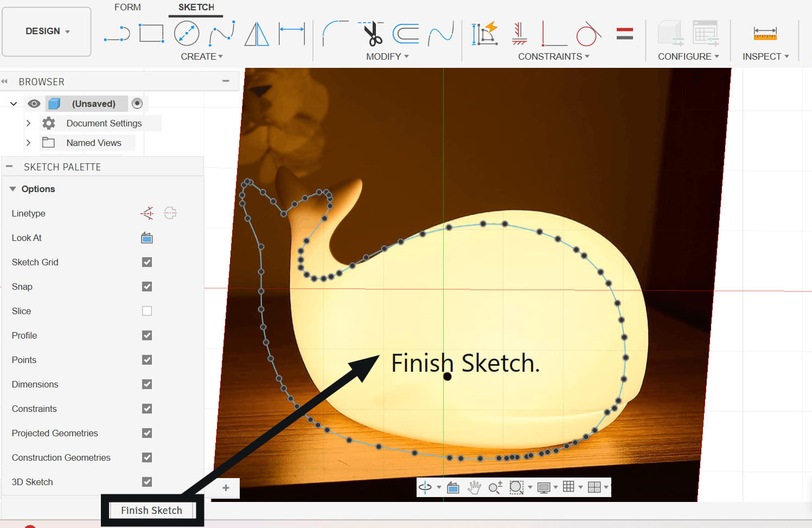The image size is (812, 528).
Task: Select the Rectangle sketch tool
Action: click(151, 34)
